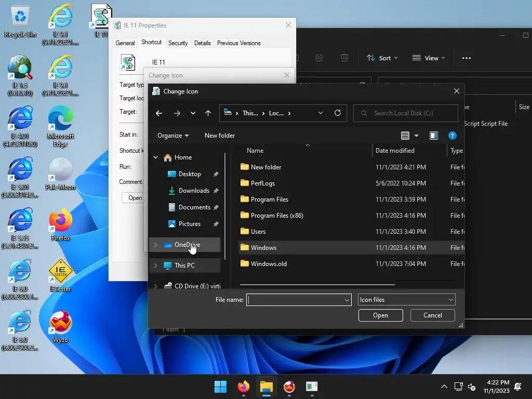Click the Open button in file dialog
The width and height of the screenshot is (532, 399).
point(380,315)
